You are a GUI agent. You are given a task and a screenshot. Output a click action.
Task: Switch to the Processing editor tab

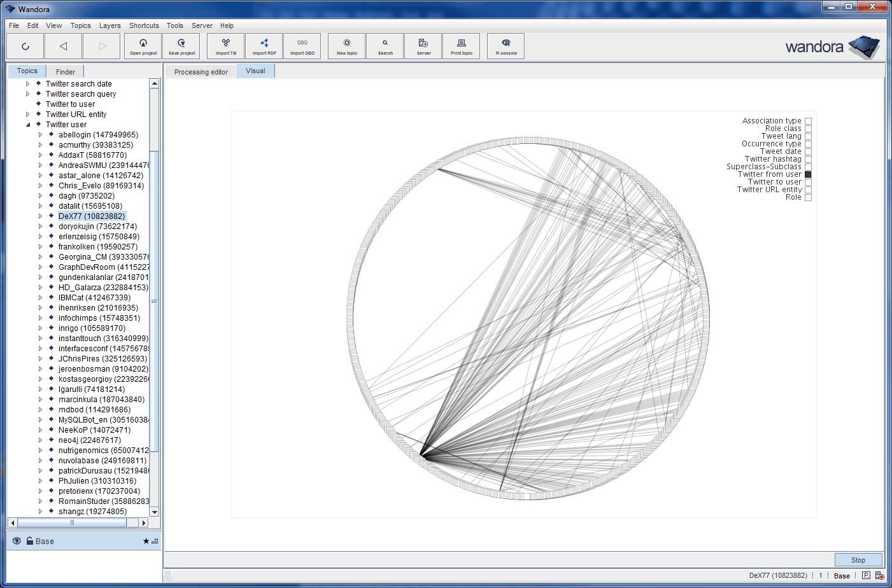[201, 72]
